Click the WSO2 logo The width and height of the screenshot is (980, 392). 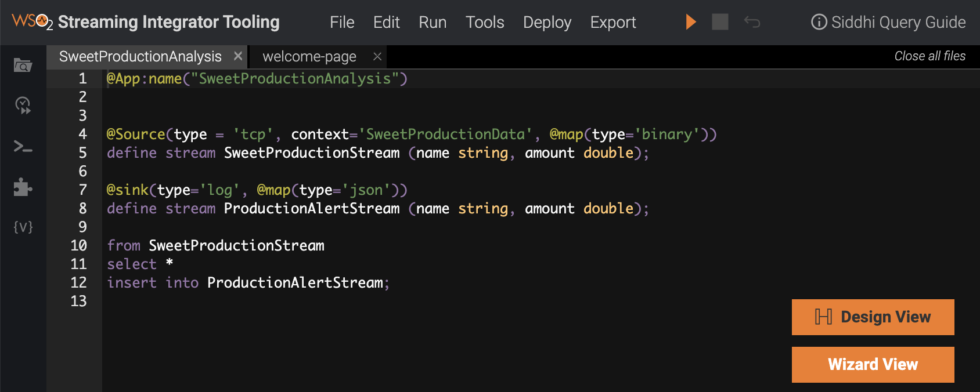[x=32, y=22]
